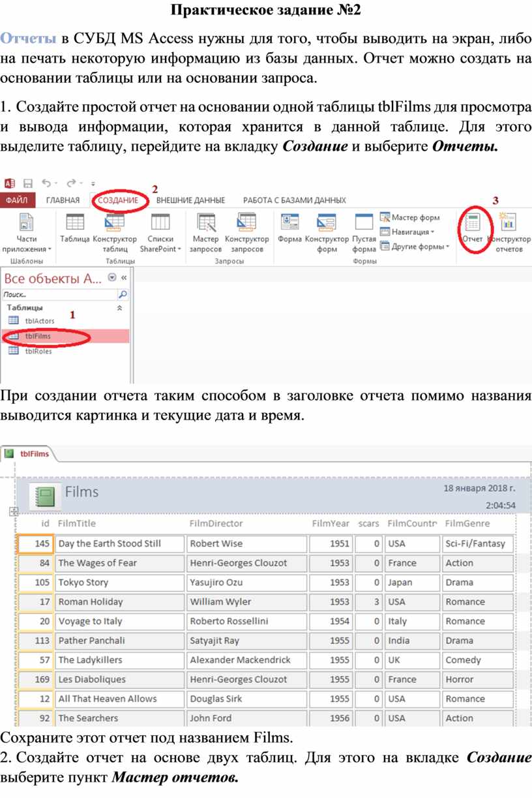
Task: Go to РАБОТА С БАЗАМИ ДАННЫХ tab
Action: (x=294, y=200)
